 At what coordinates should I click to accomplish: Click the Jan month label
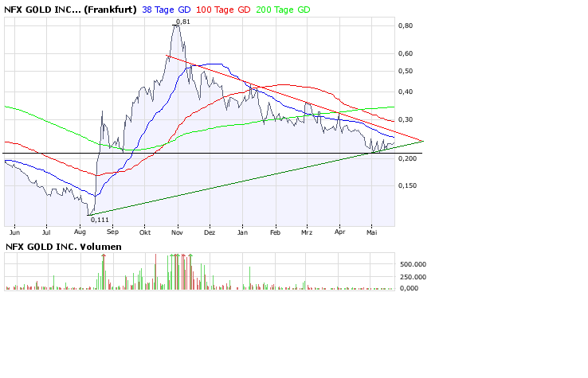pyautogui.click(x=242, y=232)
